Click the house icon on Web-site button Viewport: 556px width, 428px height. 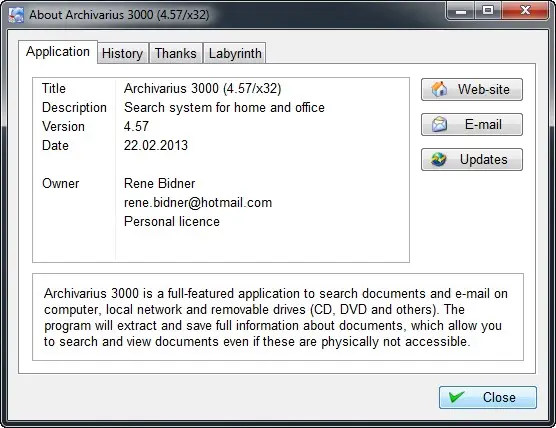pyautogui.click(x=439, y=89)
